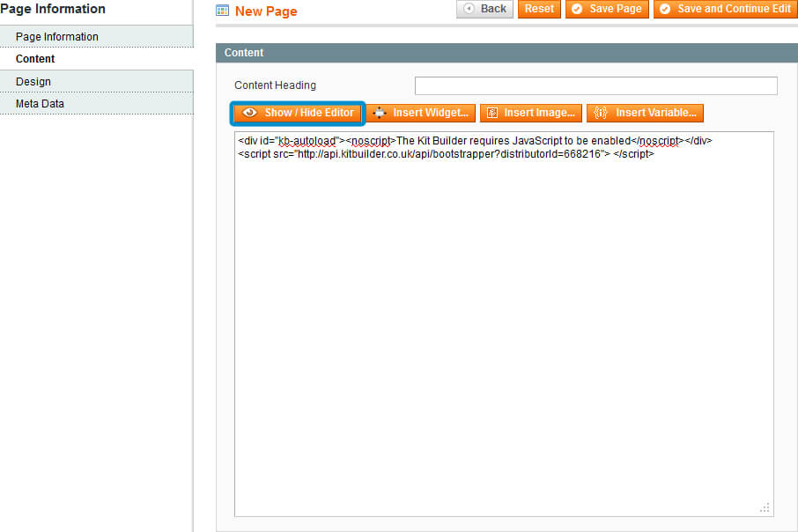Viewport: 798px width, 532px height.
Task: Click the New Page title
Action: tap(266, 11)
